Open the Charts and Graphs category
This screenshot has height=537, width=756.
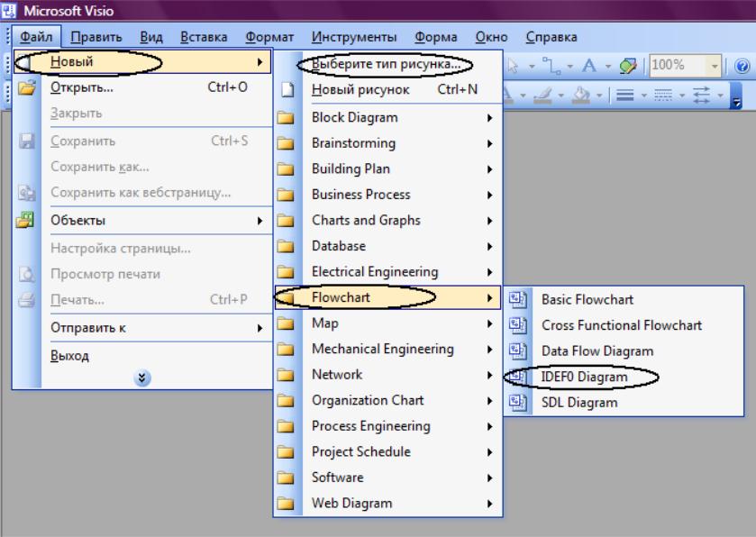coord(388,220)
